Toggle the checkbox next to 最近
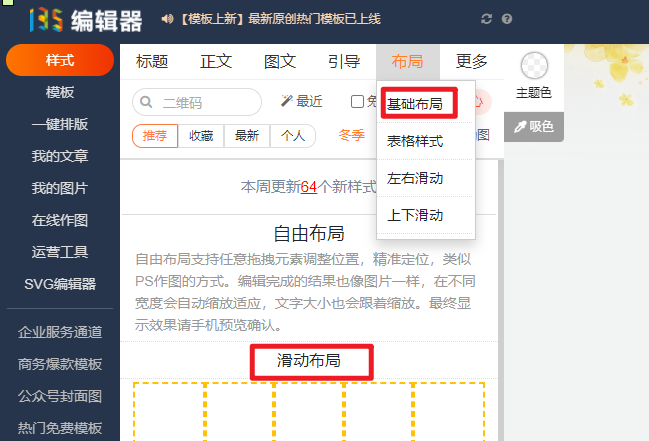Image resolution: width=649 pixels, height=441 pixels. pos(357,101)
